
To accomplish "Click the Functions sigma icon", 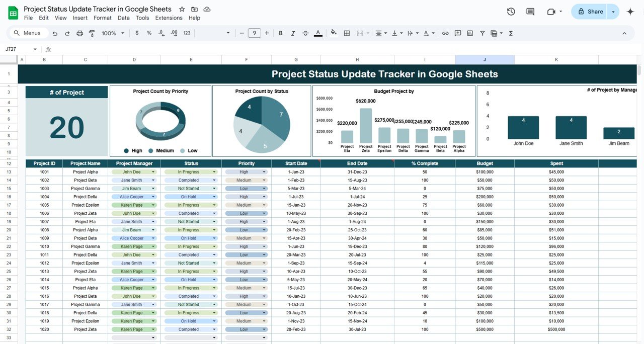I will 510,33.
